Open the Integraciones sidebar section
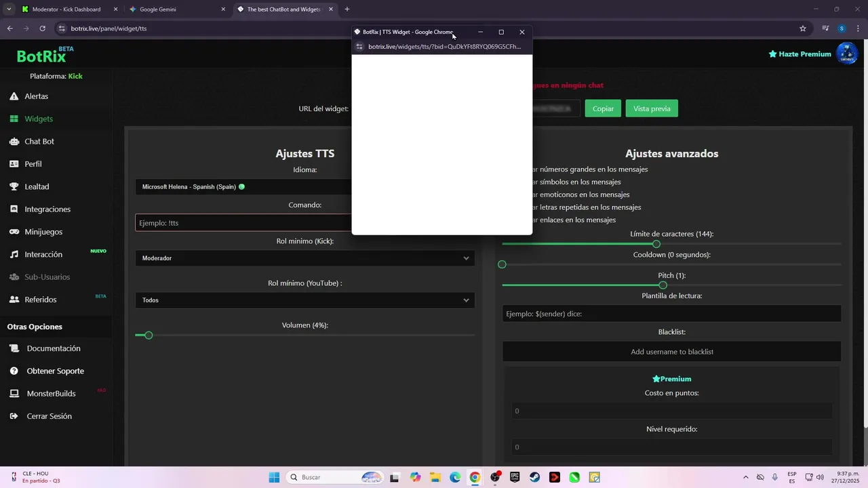Image resolution: width=868 pixels, height=488 pixels. click(47, 209)
